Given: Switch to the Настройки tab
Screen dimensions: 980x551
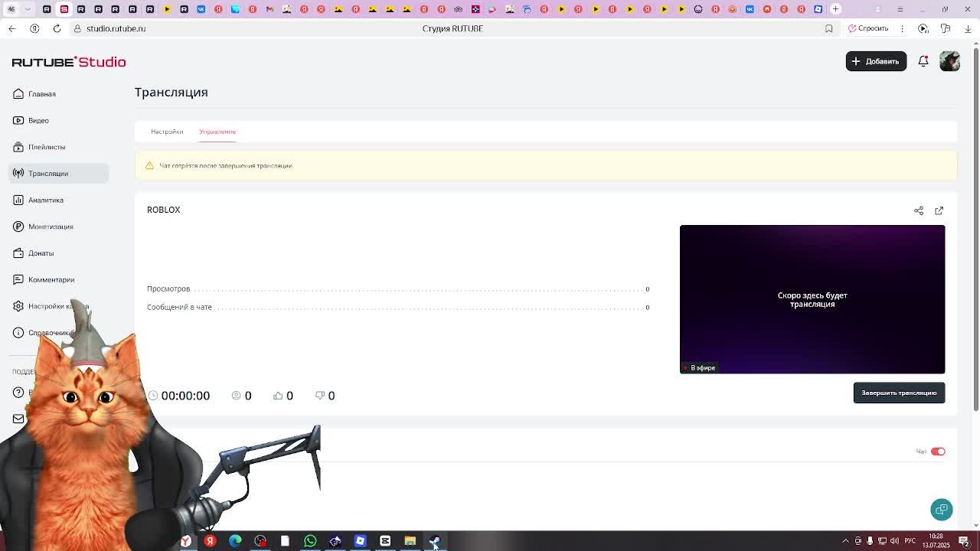Looking at the screenshot, I should pos(167,132).
